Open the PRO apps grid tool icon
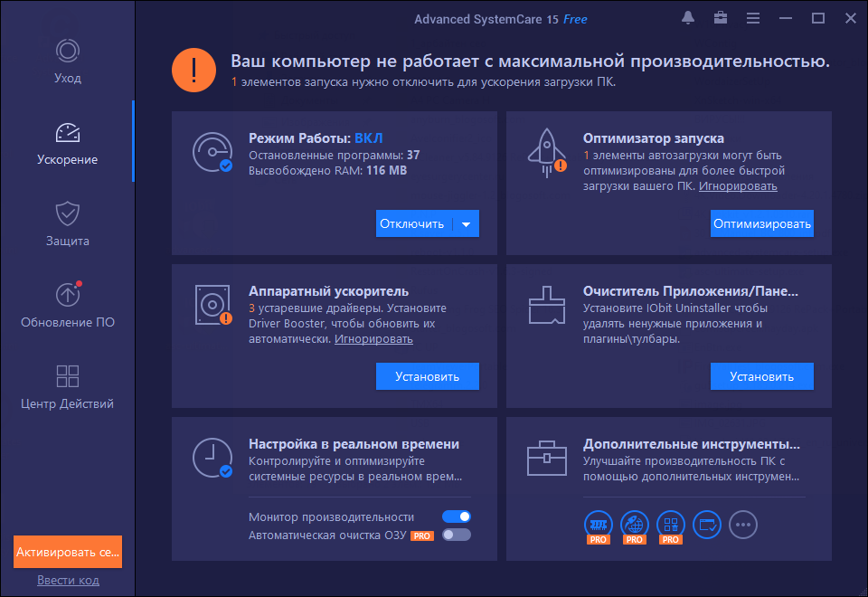 coord(670,526)
